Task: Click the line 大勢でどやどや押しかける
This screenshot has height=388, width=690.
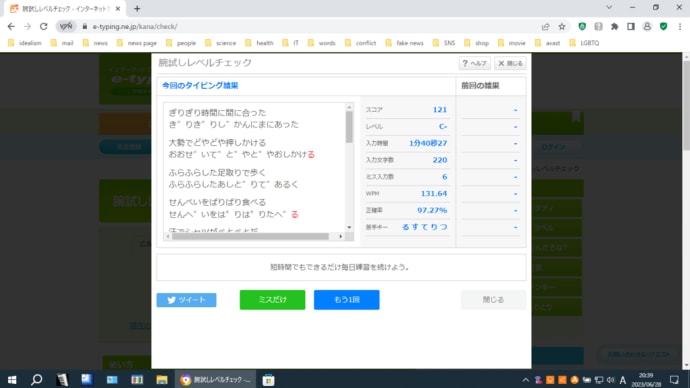Action: tap(217, 143)
